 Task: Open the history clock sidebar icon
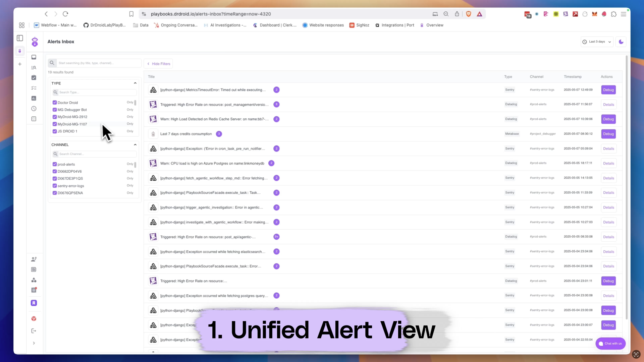coord(34,109)
